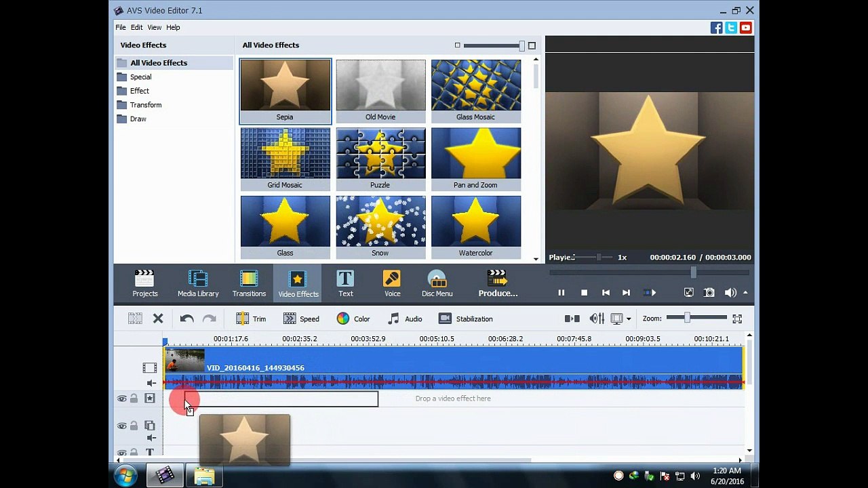Screen dimensions: 868x488
Task: Redo the last action
Action: point(210,319)
